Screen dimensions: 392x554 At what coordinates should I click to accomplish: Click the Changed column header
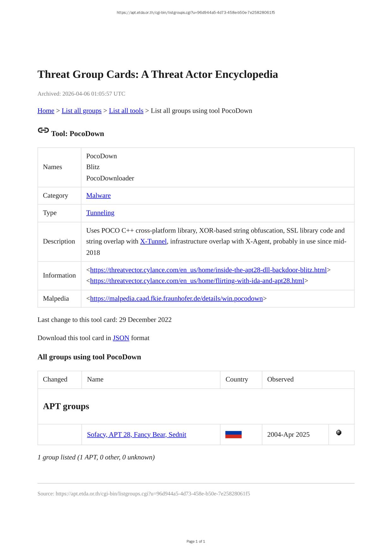coord(55,379)
